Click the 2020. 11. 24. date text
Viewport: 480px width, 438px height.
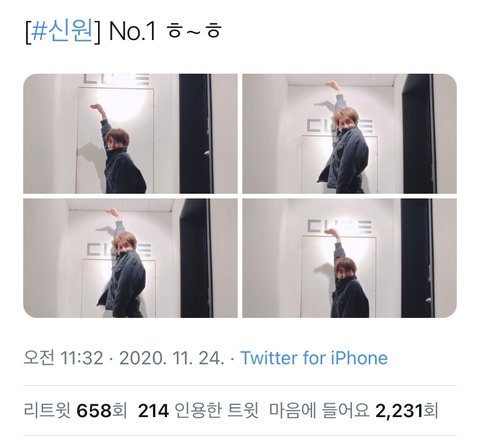click(172, 358)
